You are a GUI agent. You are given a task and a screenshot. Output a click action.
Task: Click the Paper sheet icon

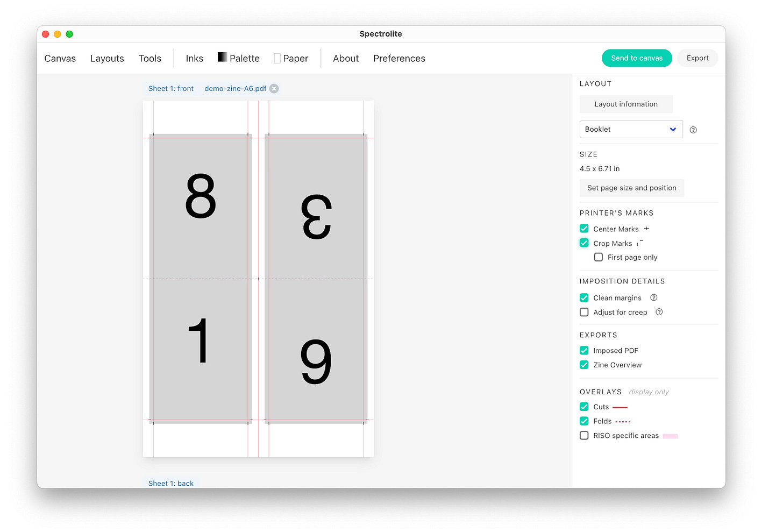point(277,58)
